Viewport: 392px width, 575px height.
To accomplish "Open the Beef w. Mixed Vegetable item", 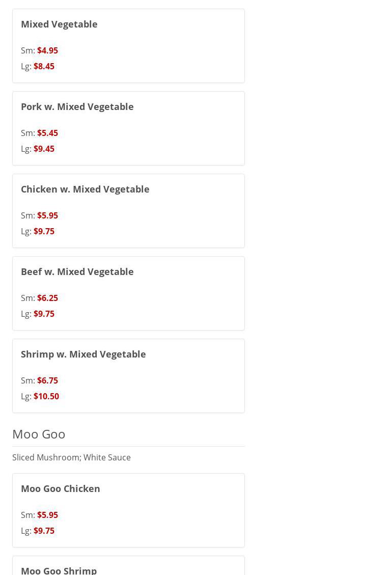I will (x=77, y=271).
